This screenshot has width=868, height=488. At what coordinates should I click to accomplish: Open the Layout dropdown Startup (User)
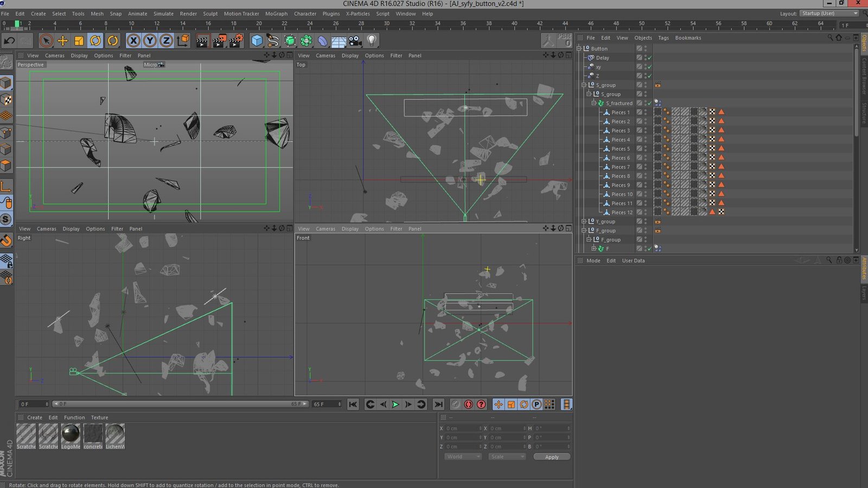(829, 14)
